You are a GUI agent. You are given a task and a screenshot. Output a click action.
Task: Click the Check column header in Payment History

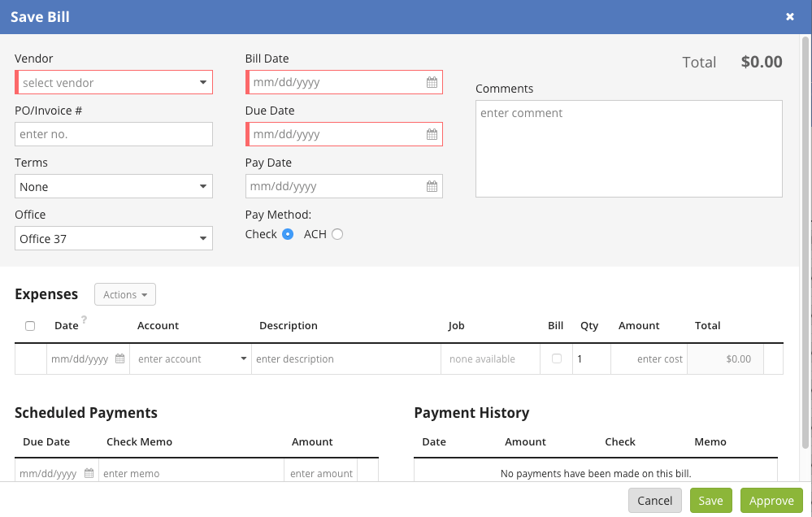pyautogui.click(x=620, y=442)
